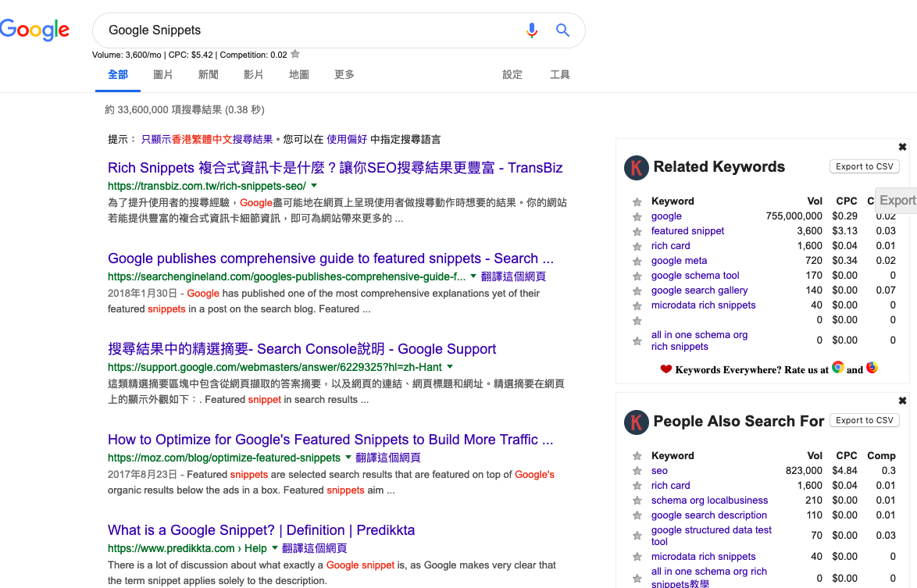Star 'microdata rich snippets' in People Also Search For
Image resolution: width=917 pixels, height=588 pixels.
[637, 557]
